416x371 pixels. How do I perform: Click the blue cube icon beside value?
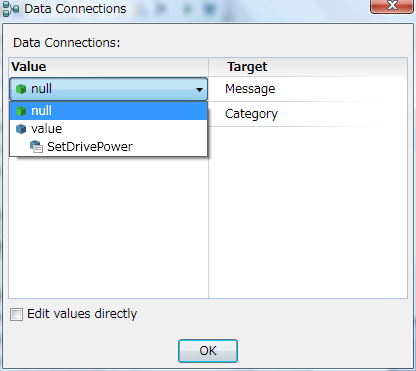click(x=21, y=129)
